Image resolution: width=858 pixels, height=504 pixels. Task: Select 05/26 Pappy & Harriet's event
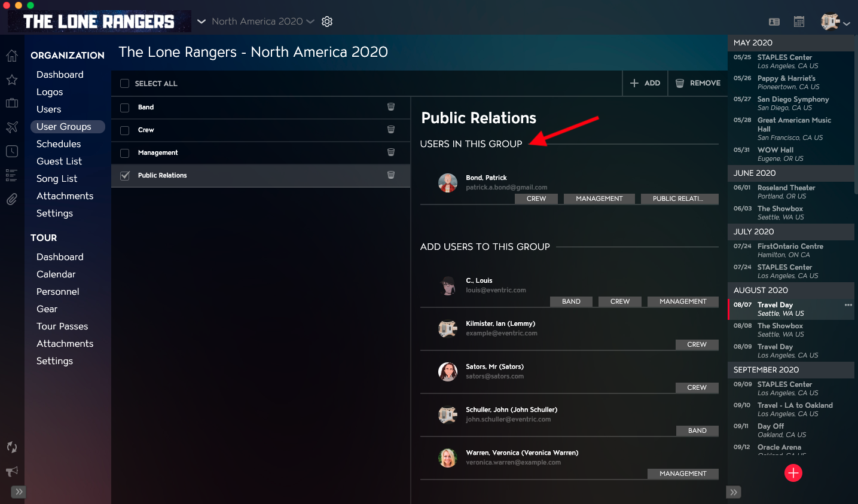click(x=790, y=83)
